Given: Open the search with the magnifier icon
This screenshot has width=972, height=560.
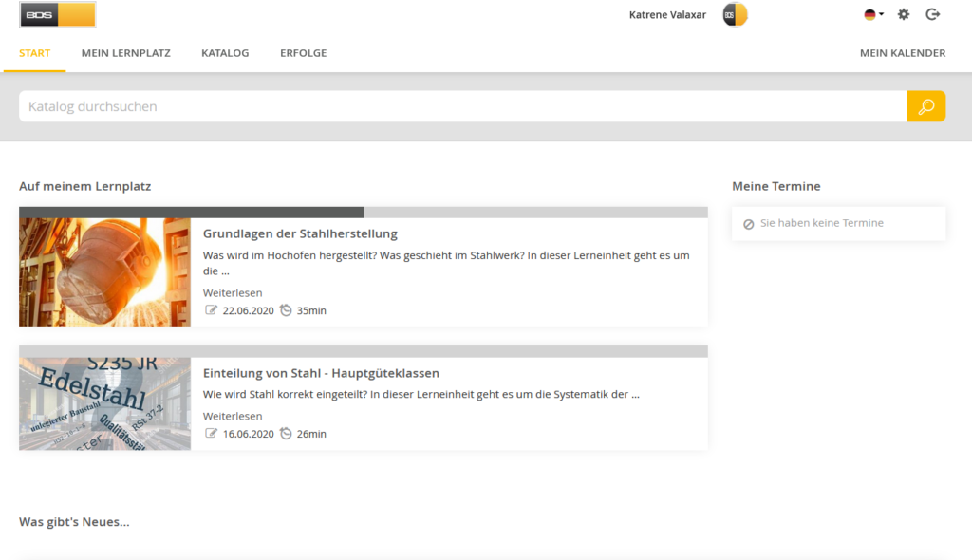Looking at the screenshot, I should tap(925, 105).
